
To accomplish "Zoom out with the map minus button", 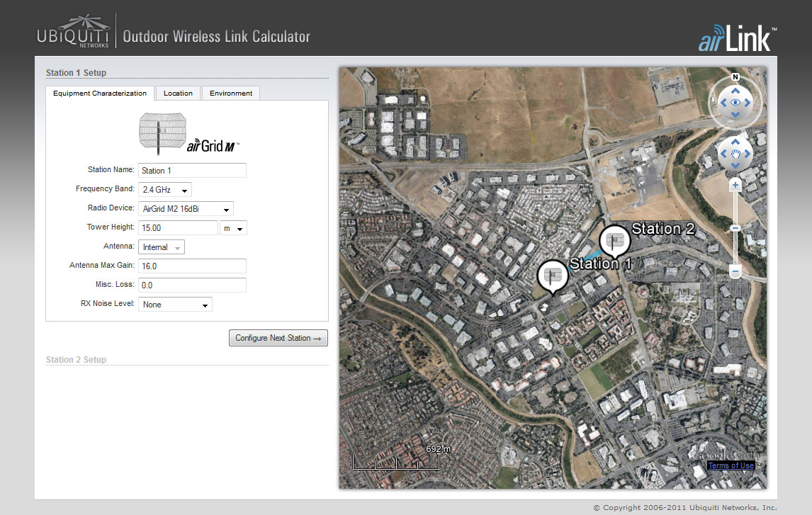I will 735,271.
